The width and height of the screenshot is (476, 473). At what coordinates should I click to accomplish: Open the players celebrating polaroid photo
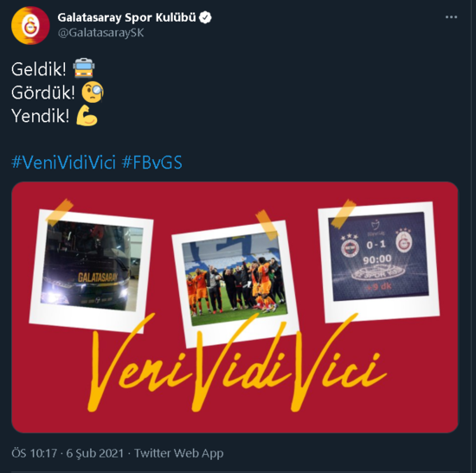235,284
